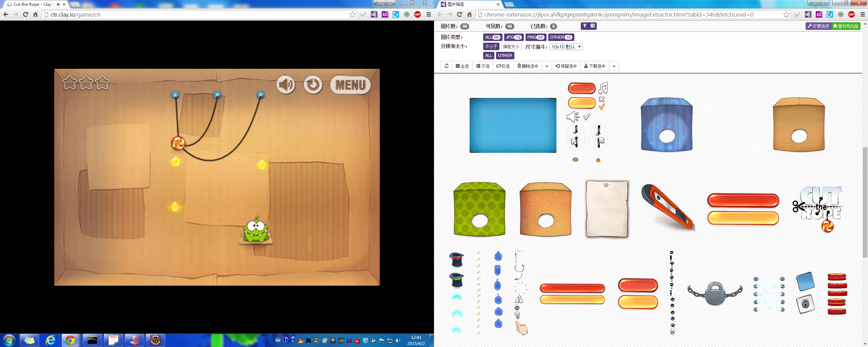Screen dimensions: 868x347
Task: Filter image type by PNG 68
Action: point(536,37)
